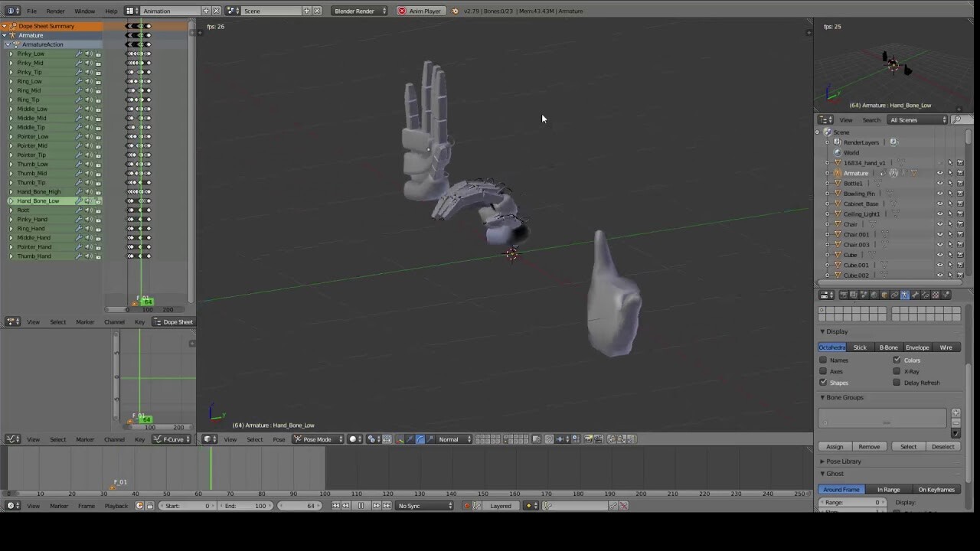The image size is (980, 551).
Task: Pause the animation playback
Action: [x=361, y=505]
